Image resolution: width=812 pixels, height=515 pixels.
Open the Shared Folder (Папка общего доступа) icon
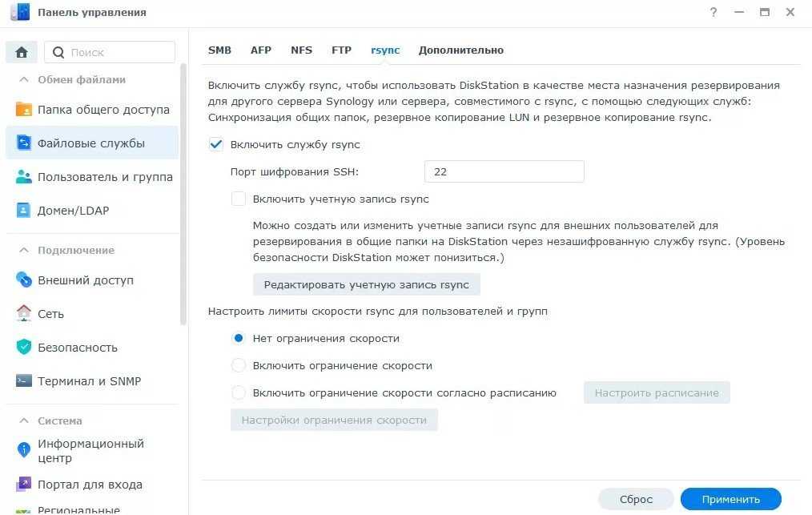[23, 110]
